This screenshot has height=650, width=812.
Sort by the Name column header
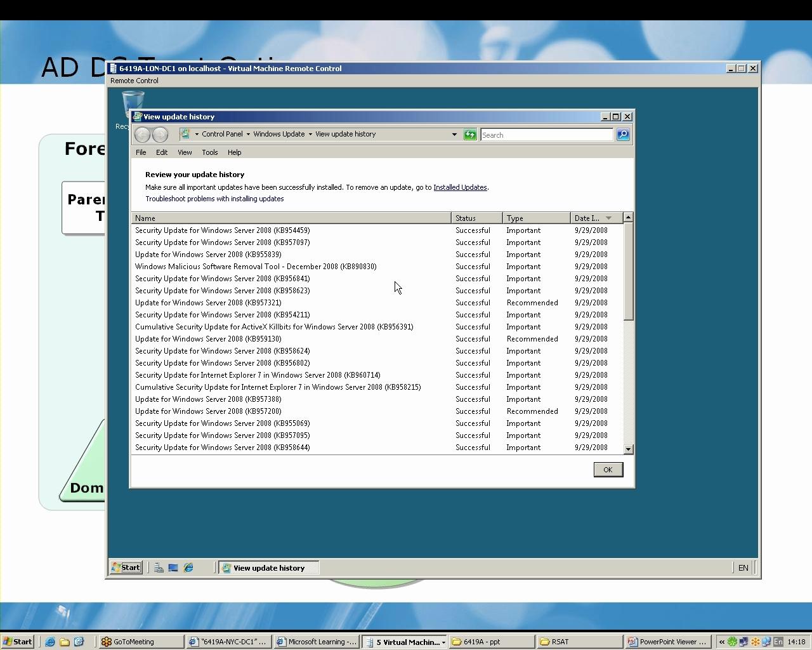tap(291, 218)
